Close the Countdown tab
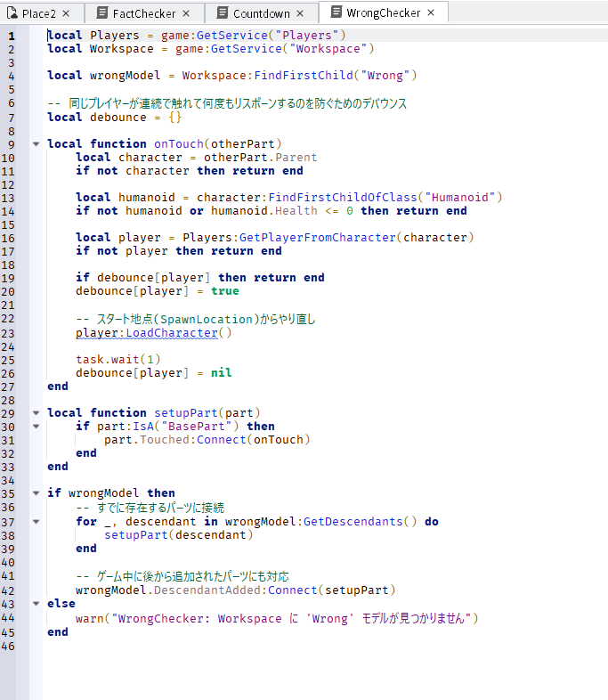The image size is (608, 700). pyautogui.click(x=300, y=13)
